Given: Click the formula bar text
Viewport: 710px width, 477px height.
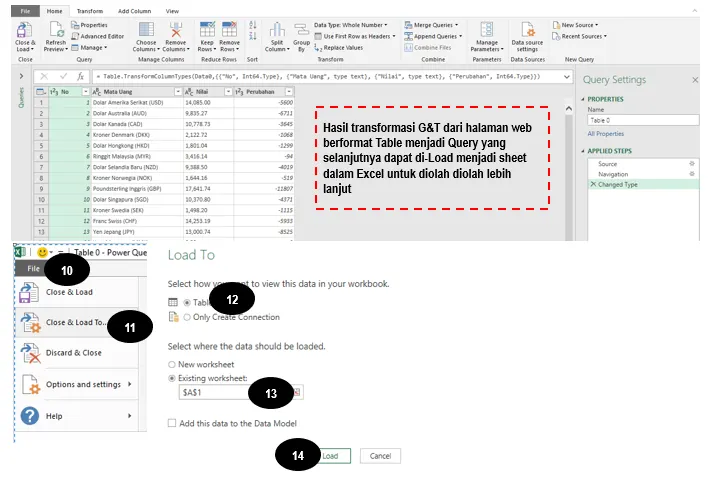Looking at the screenshot, I should click(318, 77).
